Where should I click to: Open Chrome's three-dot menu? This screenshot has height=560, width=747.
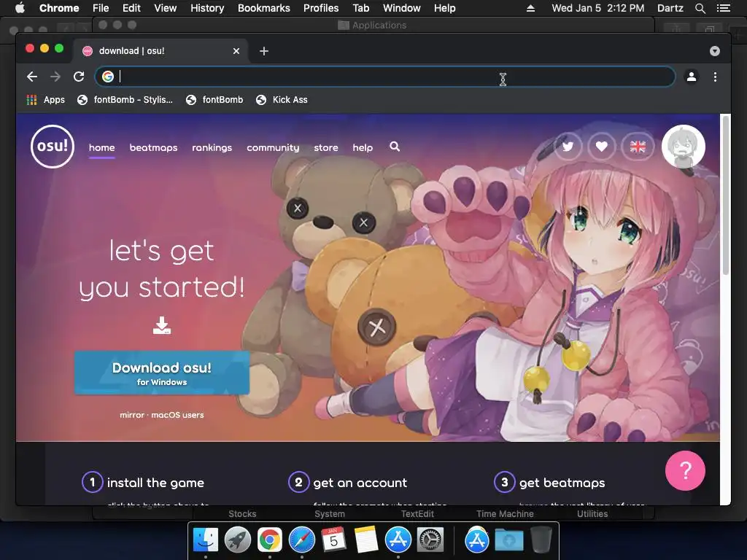click(x=715, y=77)
